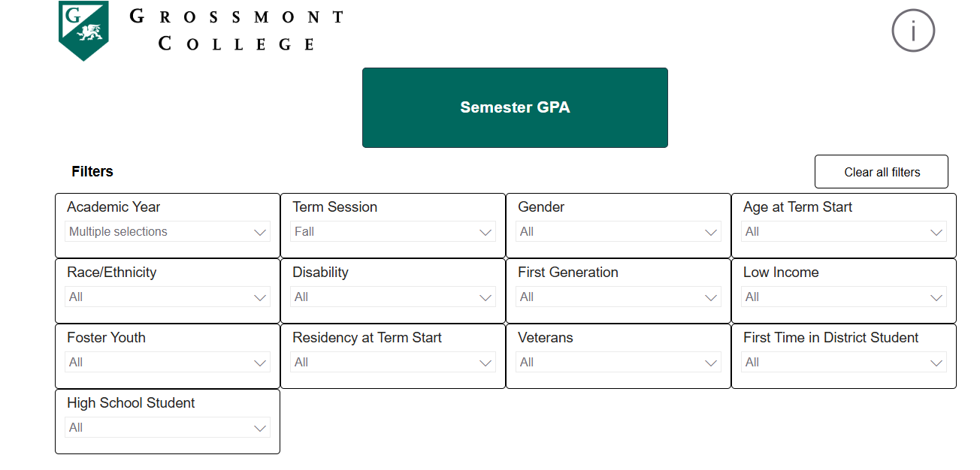
Task: Open the Low Income filter dropdown
Action: (843, 297)
